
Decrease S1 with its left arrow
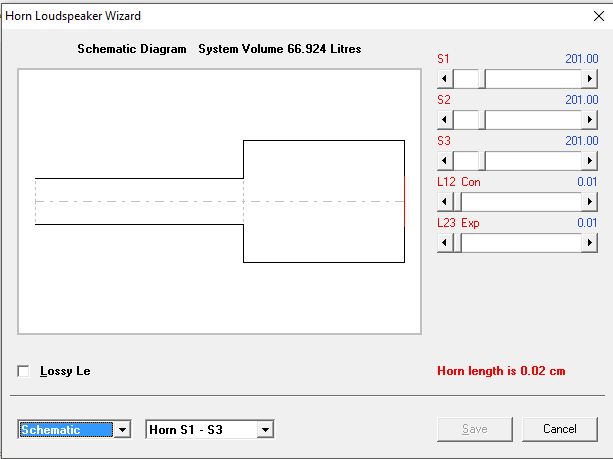pyautogui.click(x=445, y=79)
